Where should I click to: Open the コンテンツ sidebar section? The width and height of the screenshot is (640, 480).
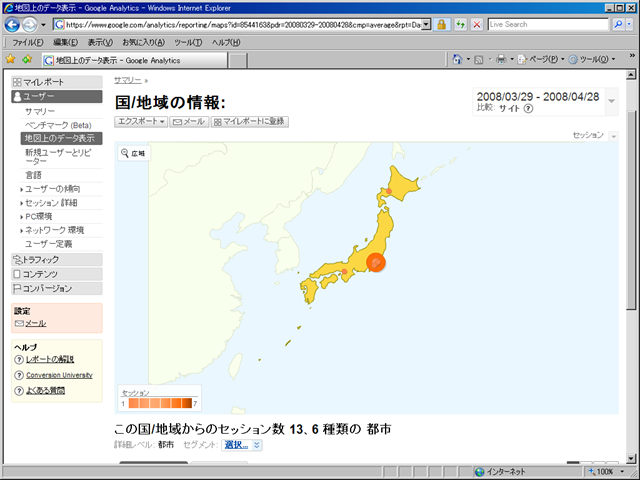[x=57, y=274]
